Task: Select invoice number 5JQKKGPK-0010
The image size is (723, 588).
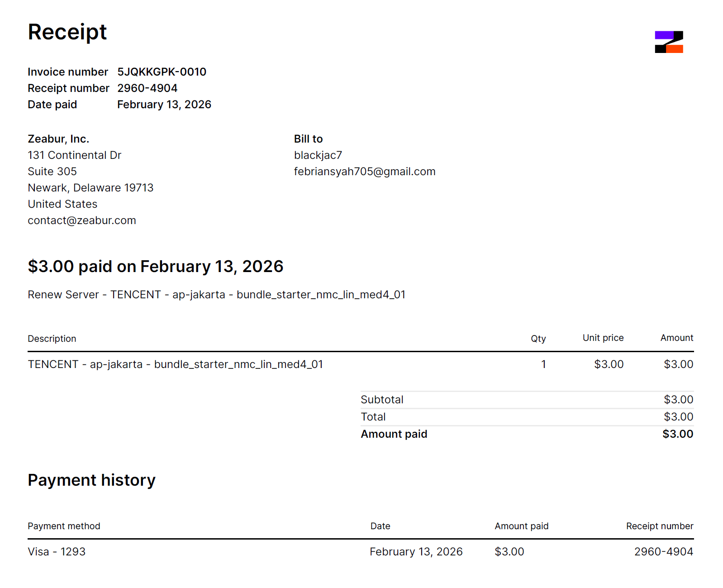Action: point(162,72)
